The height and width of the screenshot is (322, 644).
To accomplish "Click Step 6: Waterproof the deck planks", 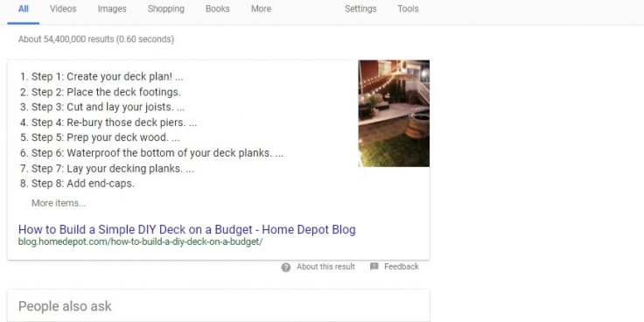I will click(157, 153).
